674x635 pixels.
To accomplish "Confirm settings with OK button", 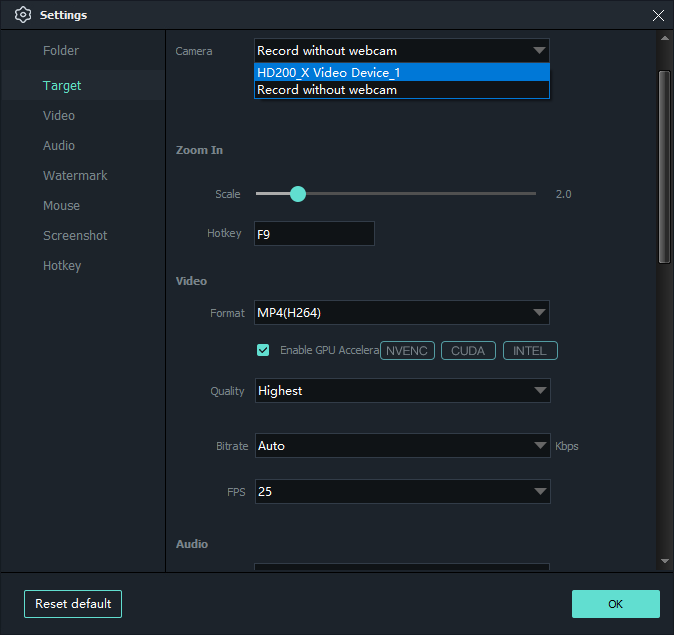I will pyautogui.click(x=616, y=604).
